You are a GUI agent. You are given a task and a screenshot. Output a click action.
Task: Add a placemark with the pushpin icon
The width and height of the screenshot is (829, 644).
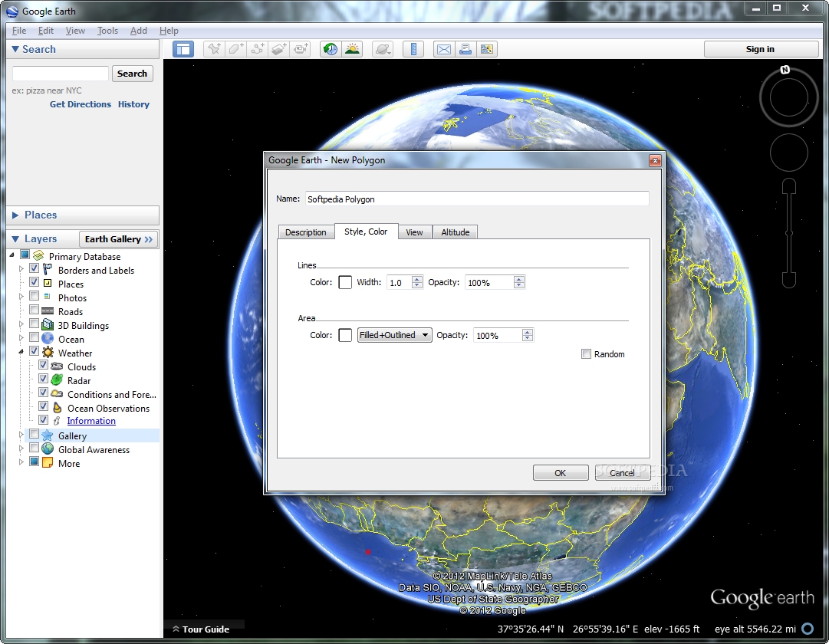[x=214, y=49]
